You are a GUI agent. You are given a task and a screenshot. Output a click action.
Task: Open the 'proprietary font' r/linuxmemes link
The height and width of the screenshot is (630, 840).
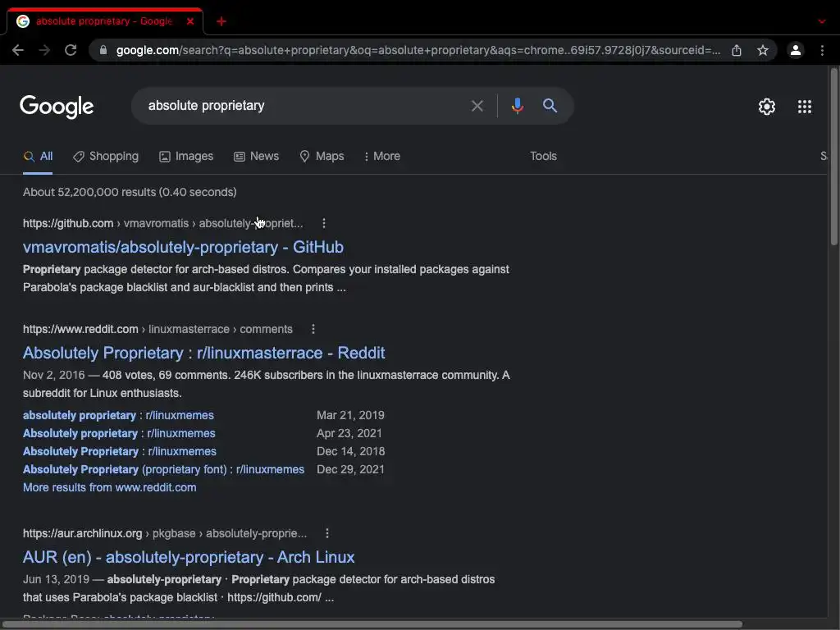pyautogui.click(x=163, y=470)
